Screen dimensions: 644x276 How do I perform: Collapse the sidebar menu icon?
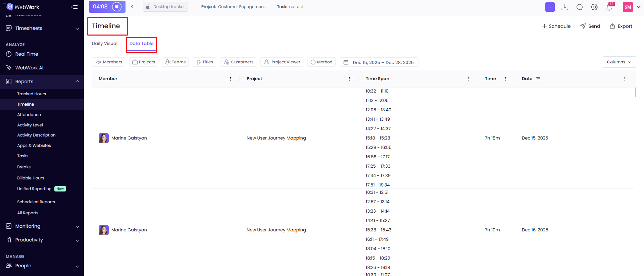75,7
